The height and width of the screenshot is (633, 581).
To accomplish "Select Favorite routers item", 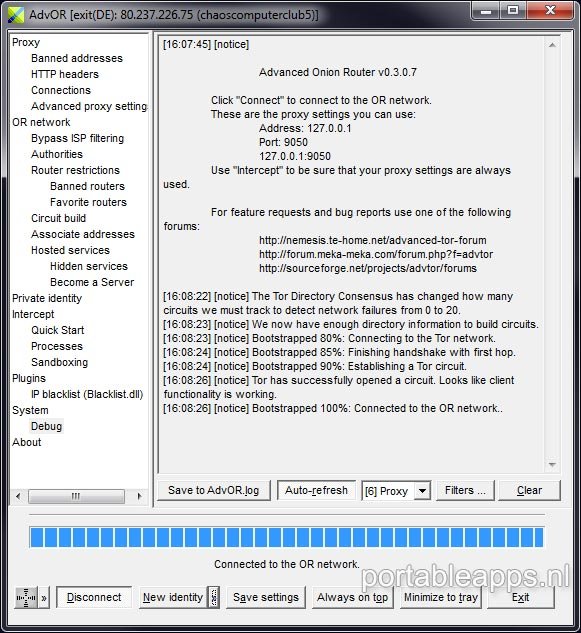I will click(88, 202).
